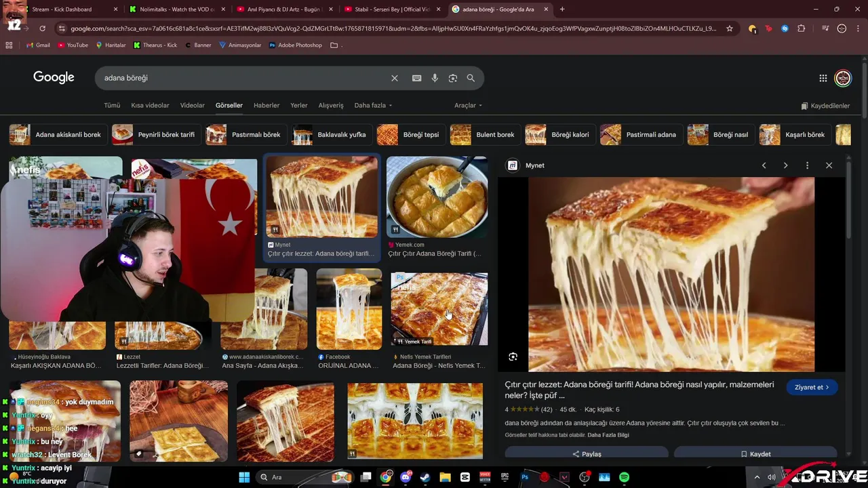Screen dimensions: 868x488
Task: Search by image with Google Lens icon
Action: pos(453,78)
